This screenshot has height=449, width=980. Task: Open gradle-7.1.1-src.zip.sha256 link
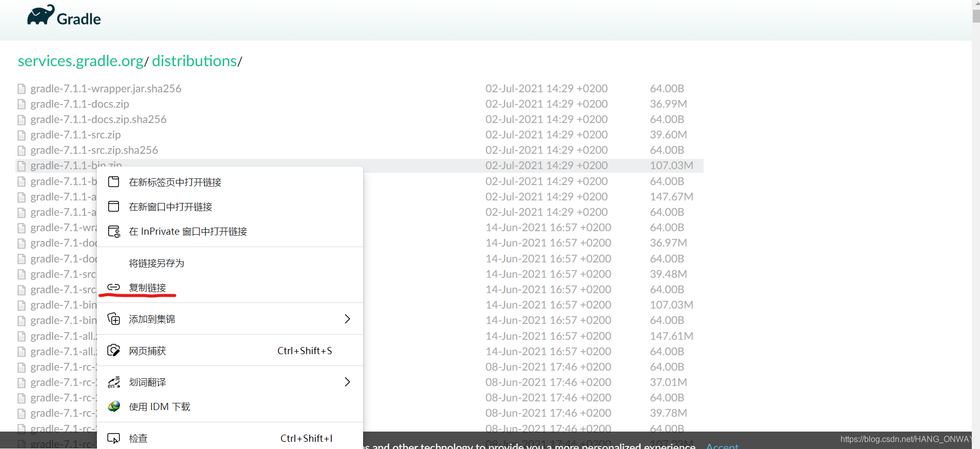94,150
